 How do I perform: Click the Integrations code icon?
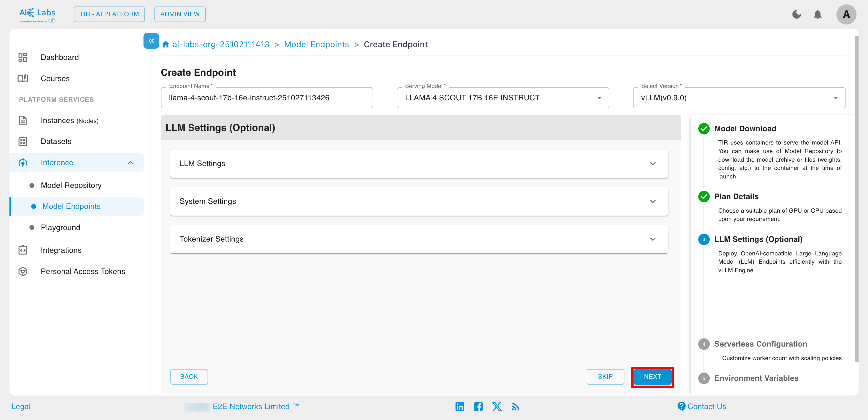[x=22, y=250]
